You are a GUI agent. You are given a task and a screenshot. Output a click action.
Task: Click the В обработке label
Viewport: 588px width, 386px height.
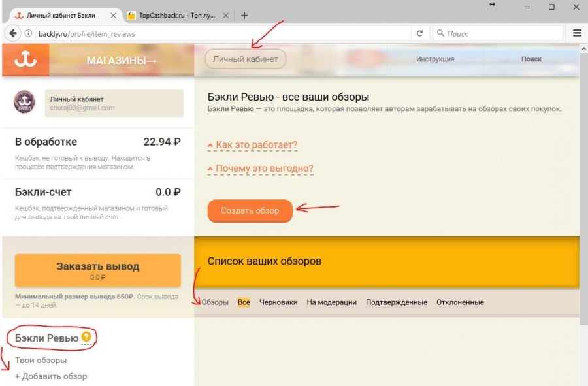coord(46,142)
